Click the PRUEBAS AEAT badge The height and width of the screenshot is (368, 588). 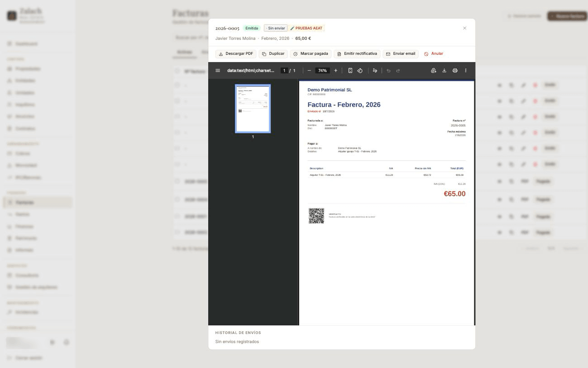click(x=307, y=28)
